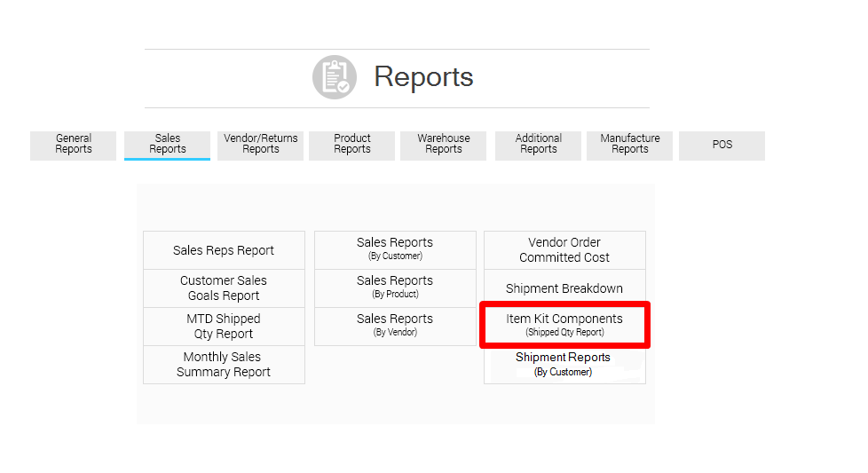The height and width of the screenshot is (473, 868).
Task: Open the Shipment Breakdown report
Action: 564,288
